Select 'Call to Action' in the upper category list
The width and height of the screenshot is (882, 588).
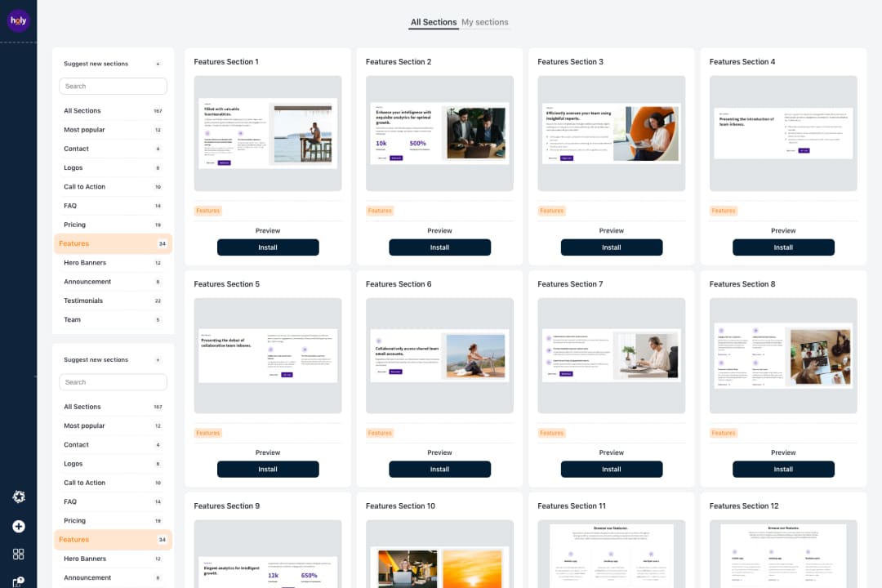(113, 187)
